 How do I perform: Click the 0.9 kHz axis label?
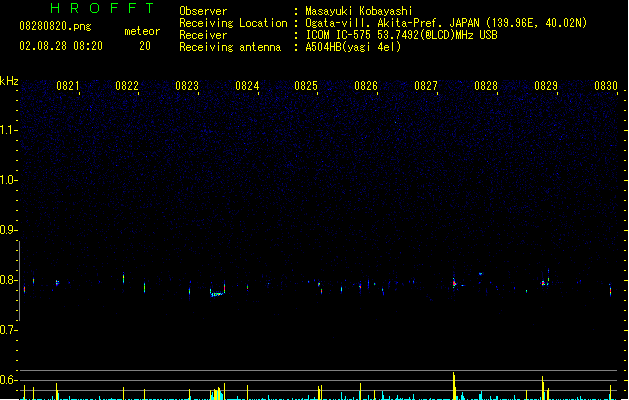[x=8, y=230]
